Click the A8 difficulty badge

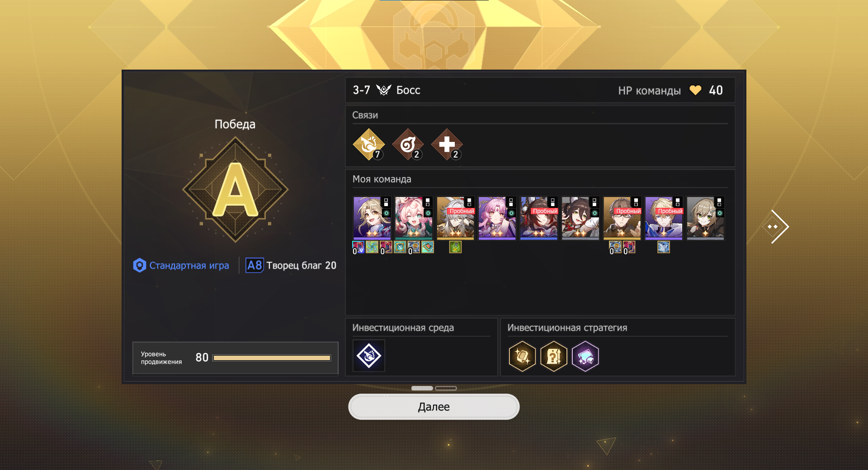pos(255,265)
